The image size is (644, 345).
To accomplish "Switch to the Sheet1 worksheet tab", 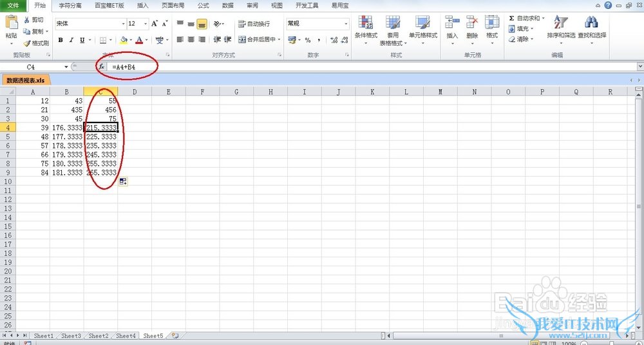I will (x=43, y=336).
